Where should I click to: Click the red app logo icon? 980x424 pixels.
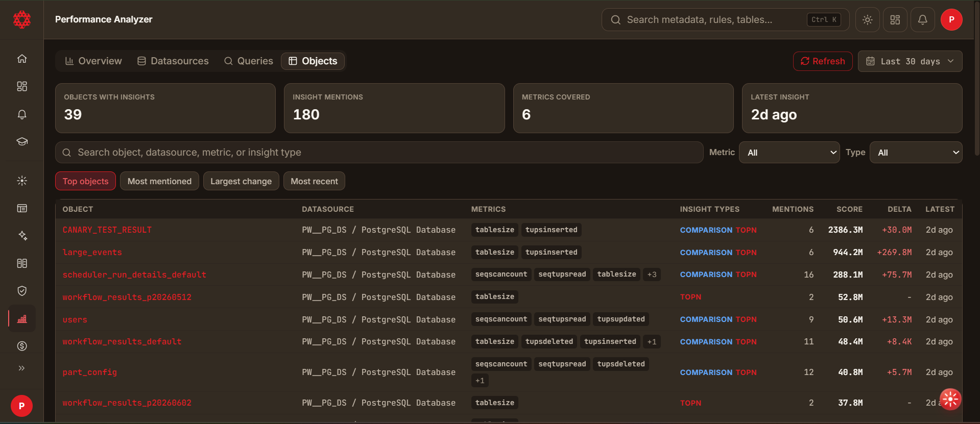[21, 19]
